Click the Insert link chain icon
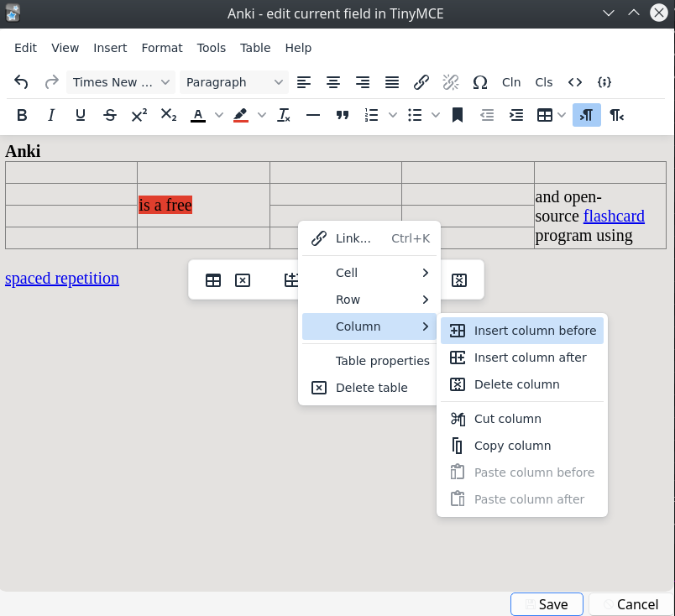 tap(421, 81)
